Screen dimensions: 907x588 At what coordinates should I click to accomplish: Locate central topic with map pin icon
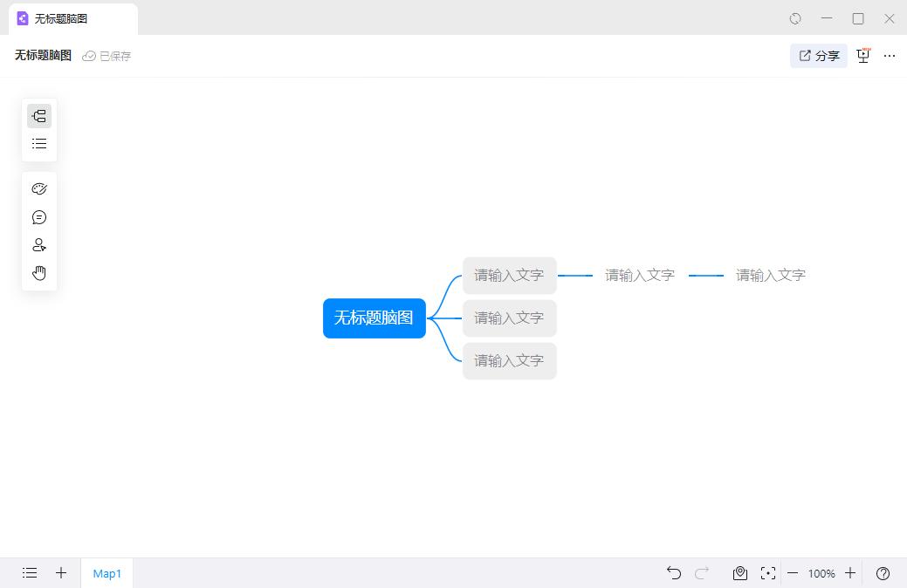(740, 573)
